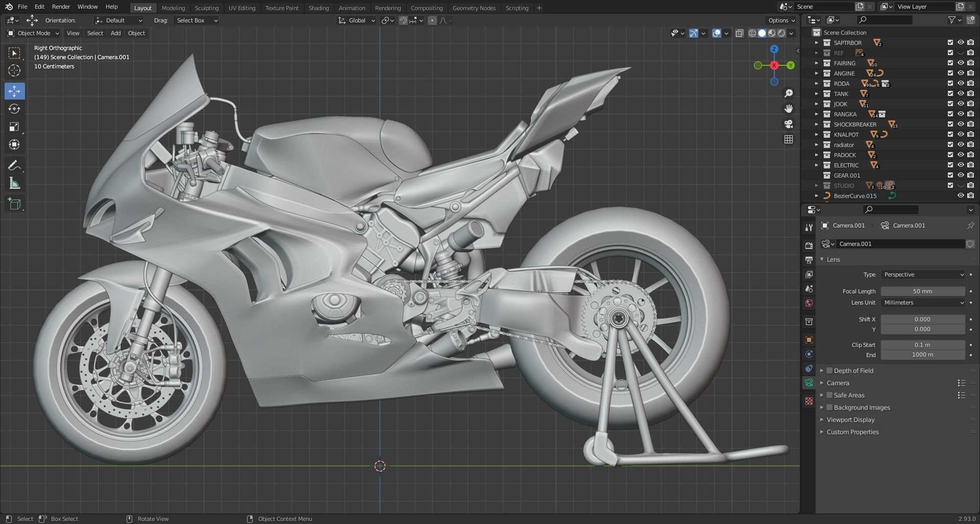Adjust the Focal Length 50 mm field
980x524 pixels.
point(923,291)
